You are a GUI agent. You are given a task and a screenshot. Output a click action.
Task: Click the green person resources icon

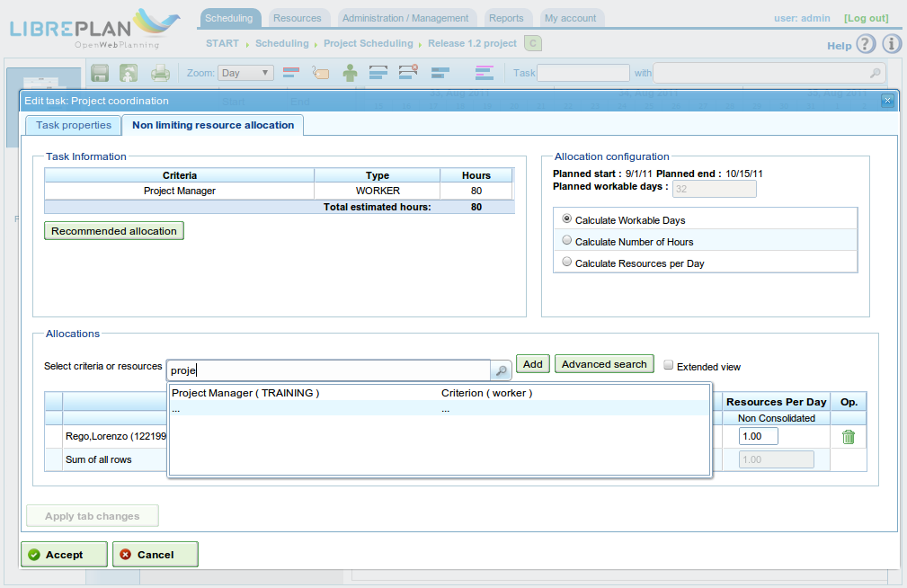click(x=350, y=73)
